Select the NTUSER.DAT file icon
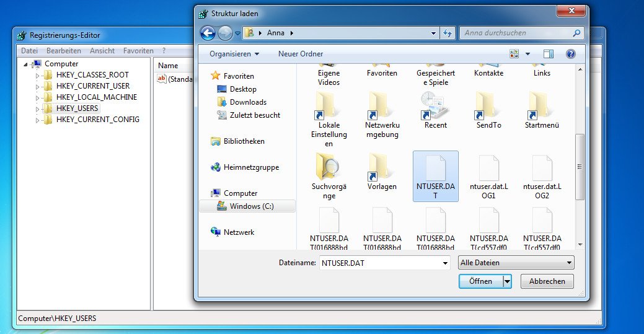The width and height of the screenshot is (644, 334). [435, 169]
